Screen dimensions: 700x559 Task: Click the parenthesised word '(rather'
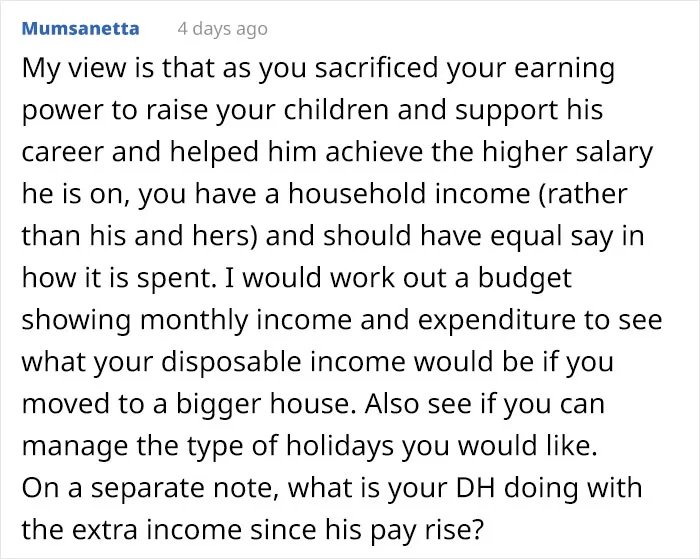583,195
